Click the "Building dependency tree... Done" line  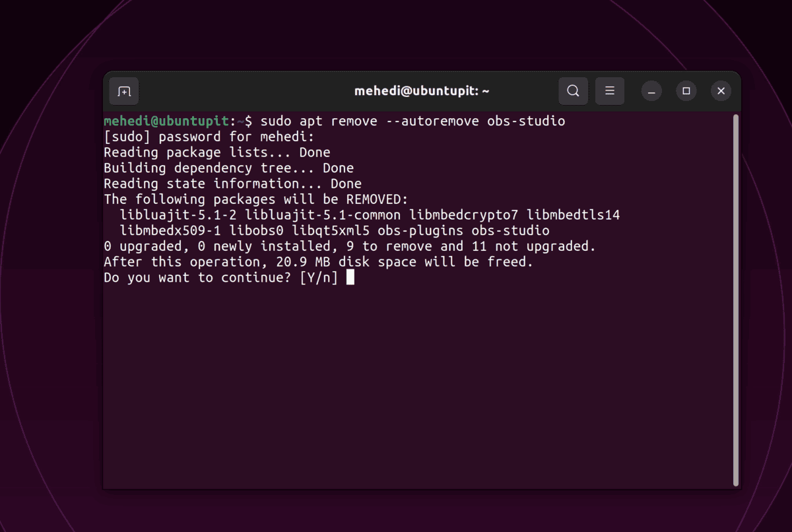tap(228, 168)
